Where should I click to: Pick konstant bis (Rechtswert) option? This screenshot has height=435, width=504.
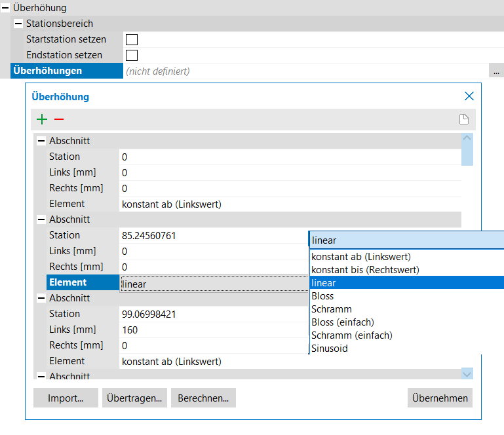(x=364, y=270)
